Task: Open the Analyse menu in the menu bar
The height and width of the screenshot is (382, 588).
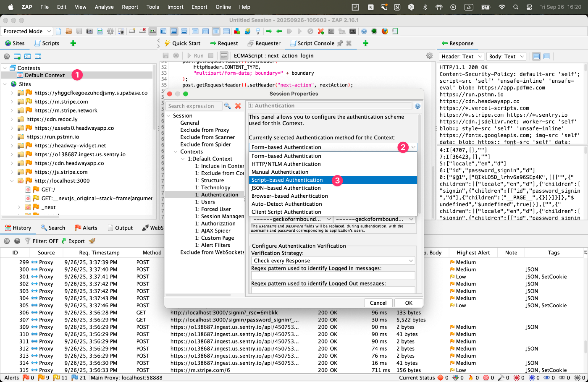Action: (104, 7)
